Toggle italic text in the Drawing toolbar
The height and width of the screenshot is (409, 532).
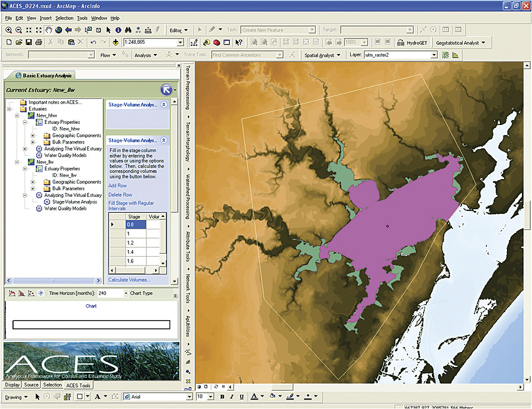(231, 397)
